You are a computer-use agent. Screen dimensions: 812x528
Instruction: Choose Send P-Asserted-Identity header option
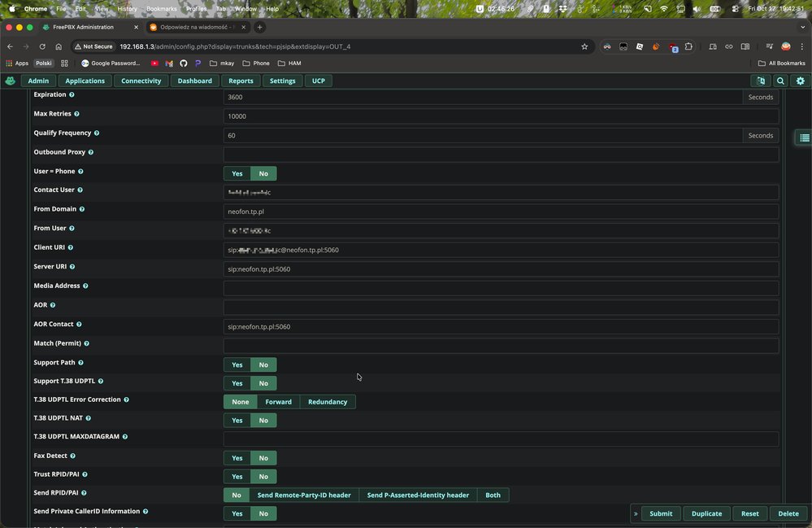point(418,495)
